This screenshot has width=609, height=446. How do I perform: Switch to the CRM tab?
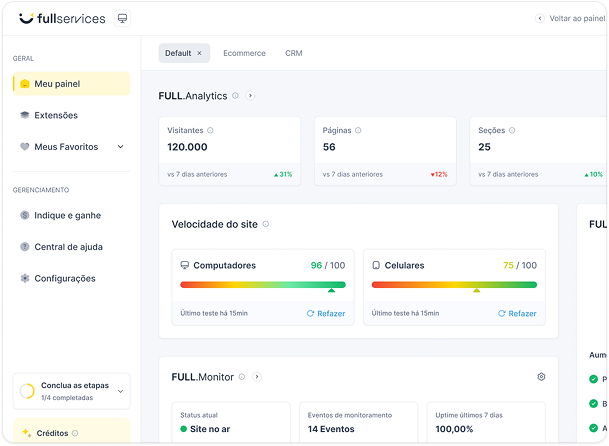[x=293, y=53]
